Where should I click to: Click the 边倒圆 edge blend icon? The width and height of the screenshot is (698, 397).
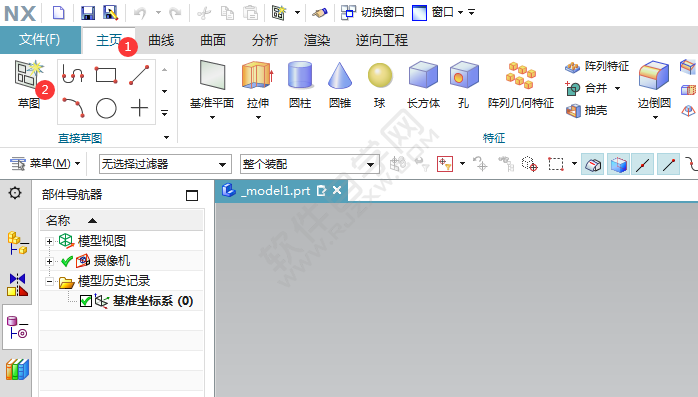pyautogui.click(x=653, y=76)
